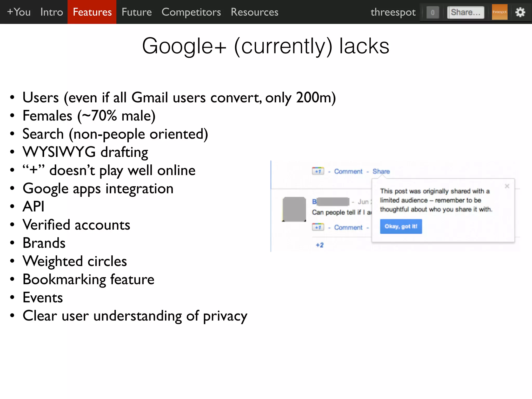Click the 'Bookmarking feature' bullet

coord(88,280)
